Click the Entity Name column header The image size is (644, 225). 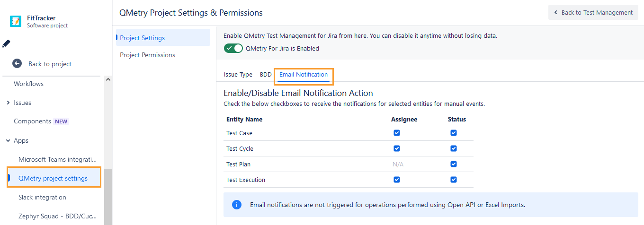tap(244, 119)
